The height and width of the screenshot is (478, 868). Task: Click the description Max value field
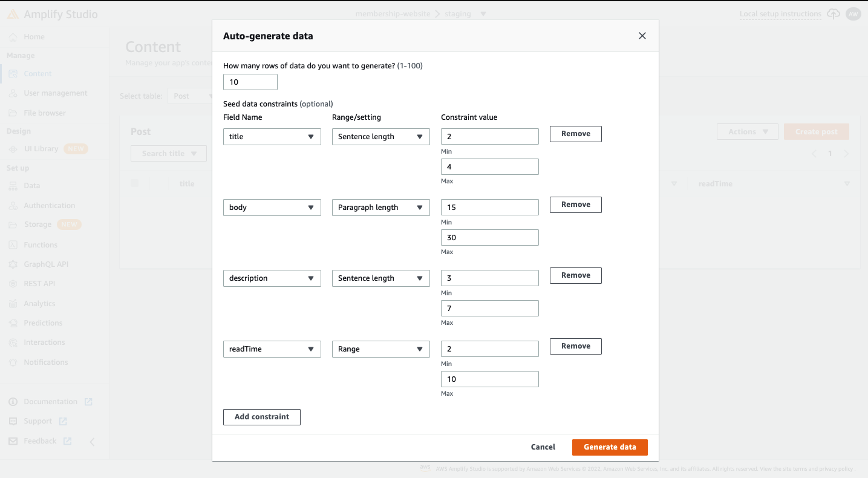[x=490, y=309]
